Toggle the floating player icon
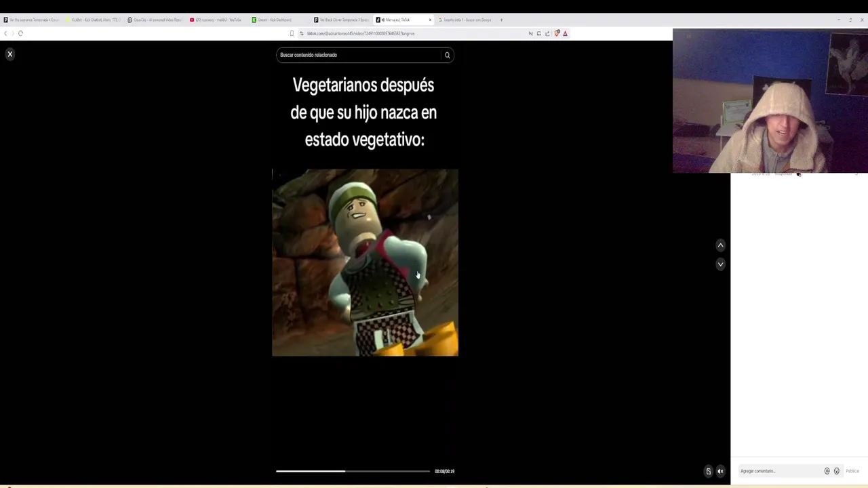This screenshot has height=488, width=868. 709,472
